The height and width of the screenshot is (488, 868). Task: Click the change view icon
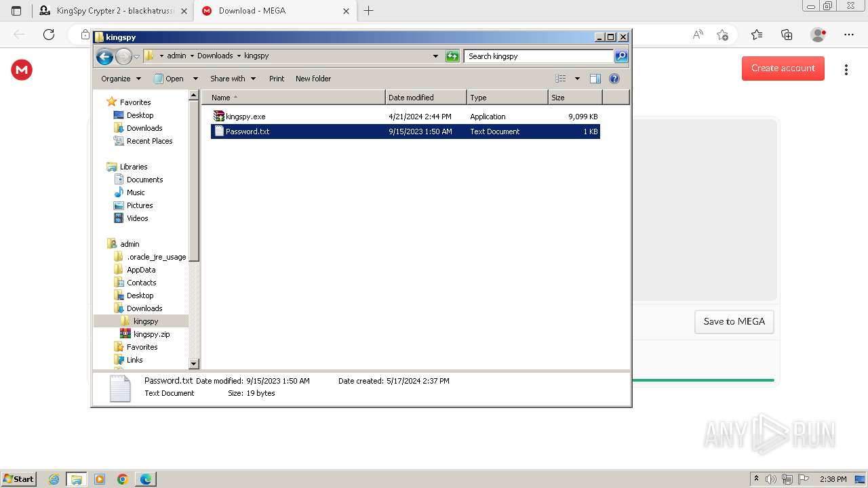[561, 79]
